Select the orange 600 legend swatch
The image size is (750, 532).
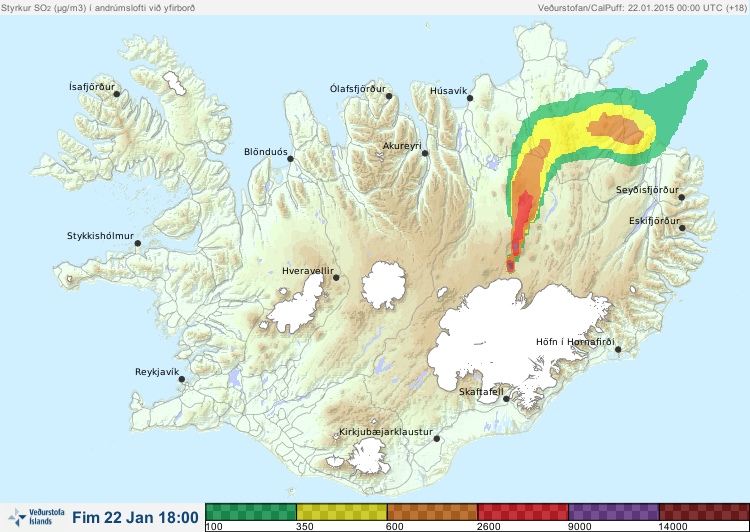coord(432,511)
